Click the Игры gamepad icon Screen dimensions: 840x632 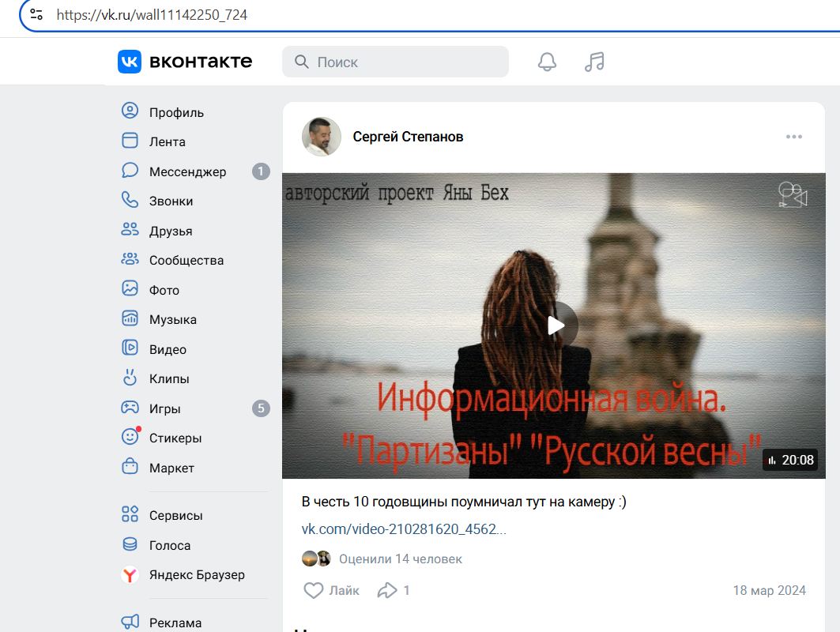tap(130, 408)
